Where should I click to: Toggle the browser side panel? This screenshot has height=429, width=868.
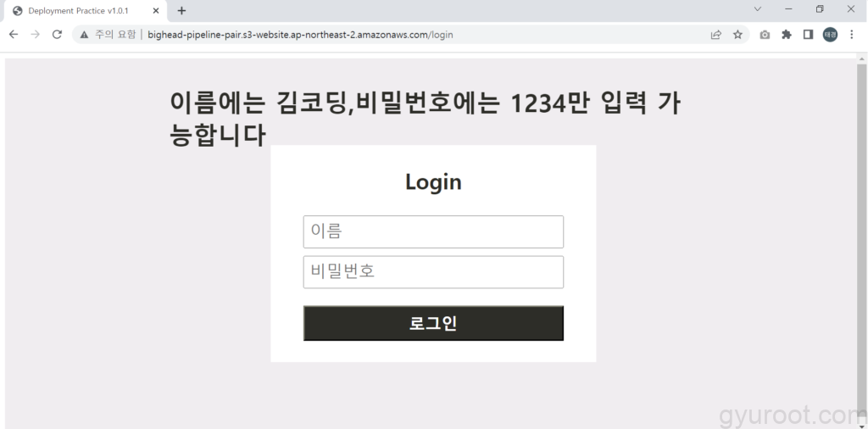[808, 35]
